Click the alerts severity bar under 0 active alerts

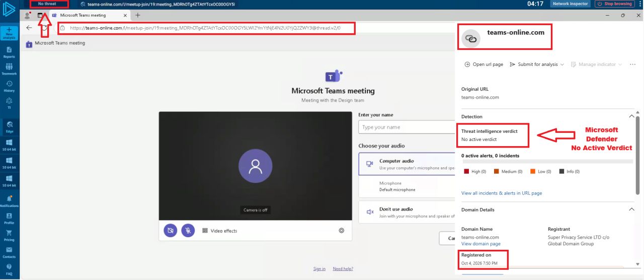(x=547, y=162)
